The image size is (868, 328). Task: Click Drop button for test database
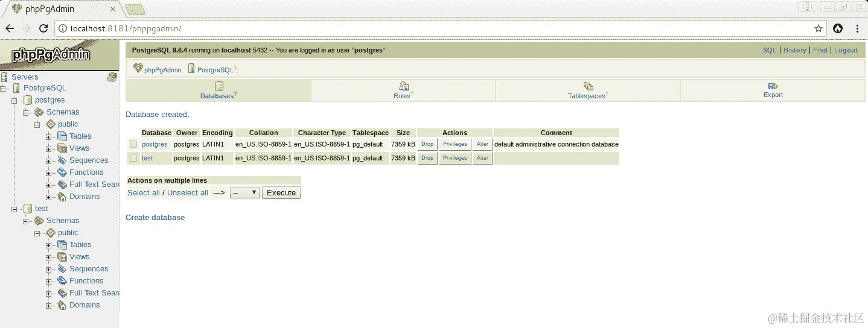pos(427,158)
